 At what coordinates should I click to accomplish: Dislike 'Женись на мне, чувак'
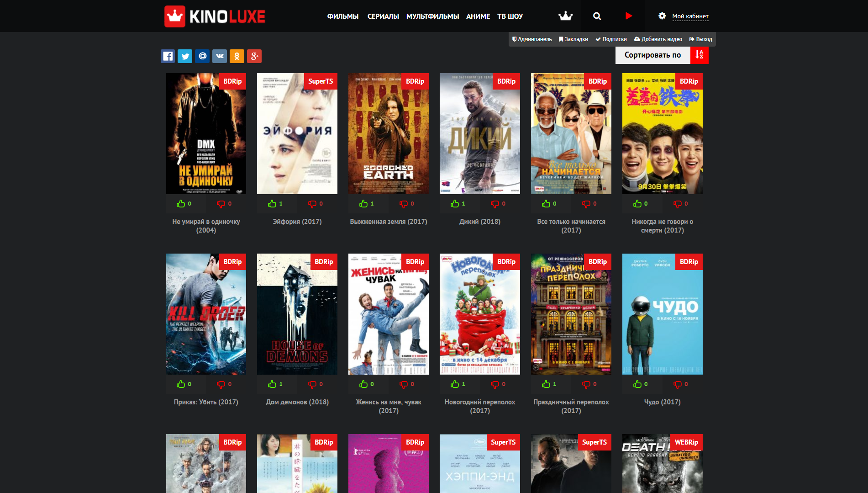coord(404,384)
